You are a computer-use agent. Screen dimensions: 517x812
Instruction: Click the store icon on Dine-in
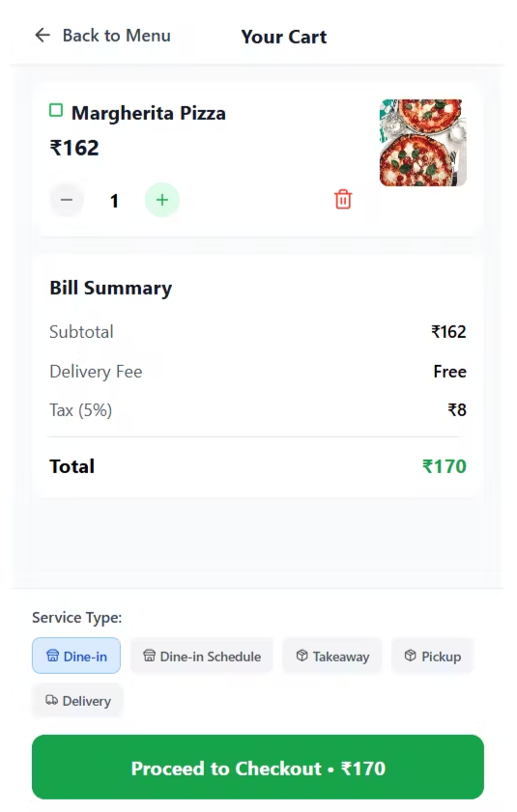(x=53, y=656)
